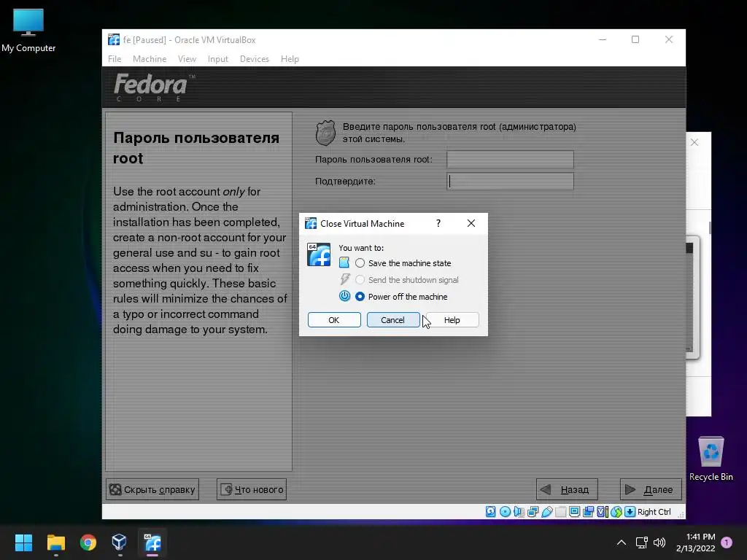
Task: Click the keyboard capture arrow icon
Action: coord(630,512)
